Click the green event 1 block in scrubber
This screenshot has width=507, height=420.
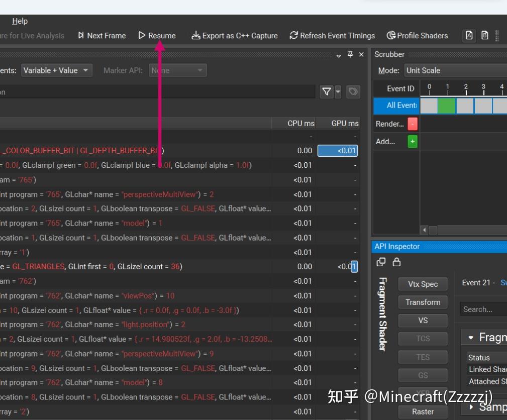(x=447, y=106)
